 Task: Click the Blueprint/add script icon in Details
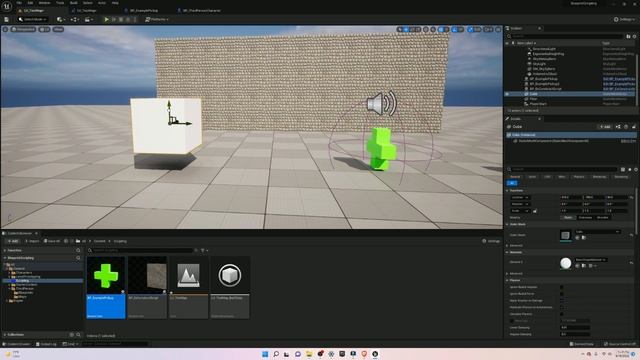pos(618,127)
